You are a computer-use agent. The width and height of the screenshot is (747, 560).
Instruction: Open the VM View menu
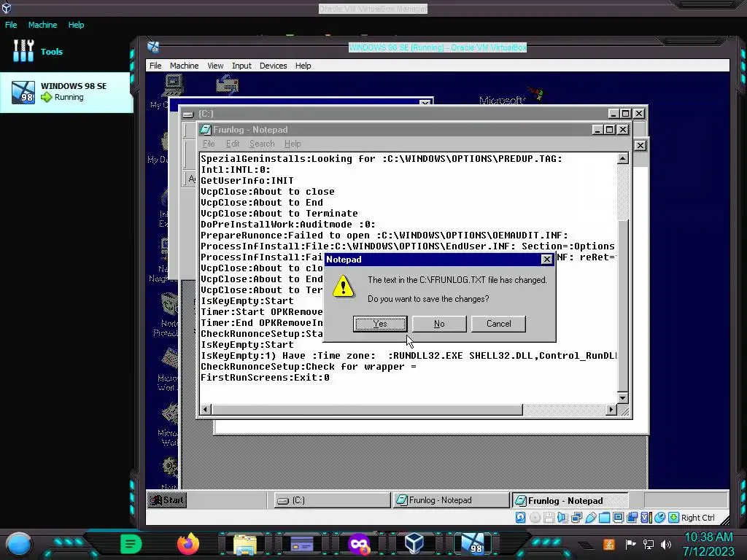pos(215,66)
